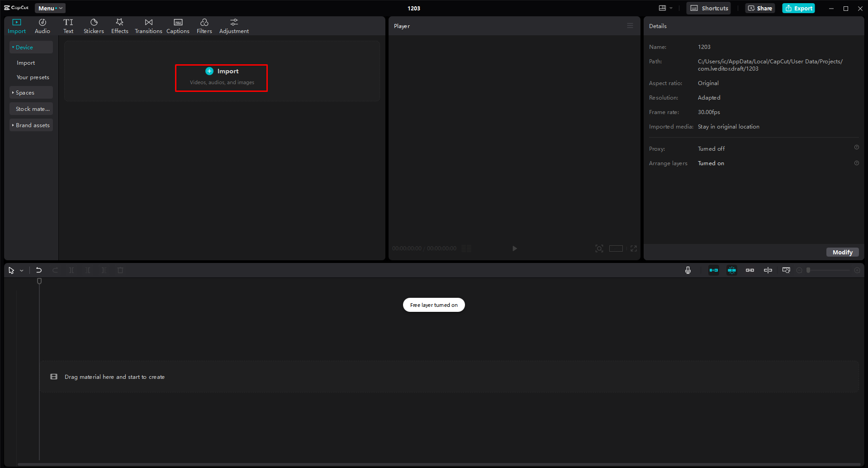The image size is (868, 468).
Task: Click the 'Drag material here' track area
Action: [x=449, y=377]
